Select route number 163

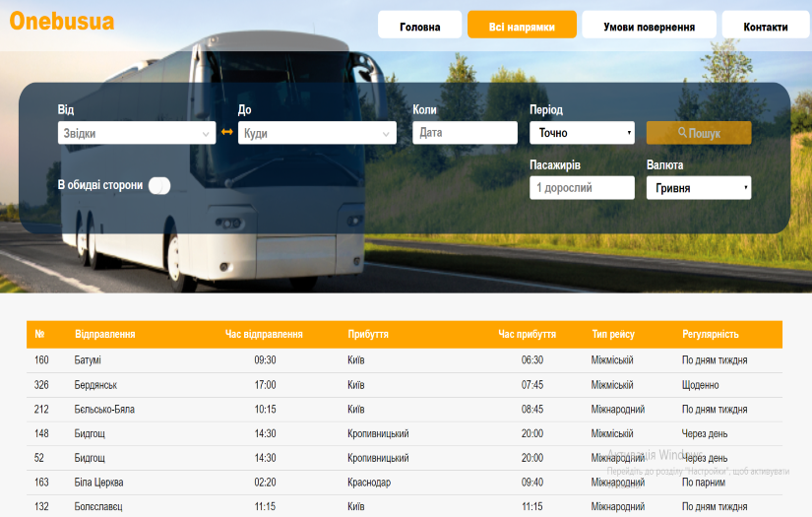pos(41,483)
